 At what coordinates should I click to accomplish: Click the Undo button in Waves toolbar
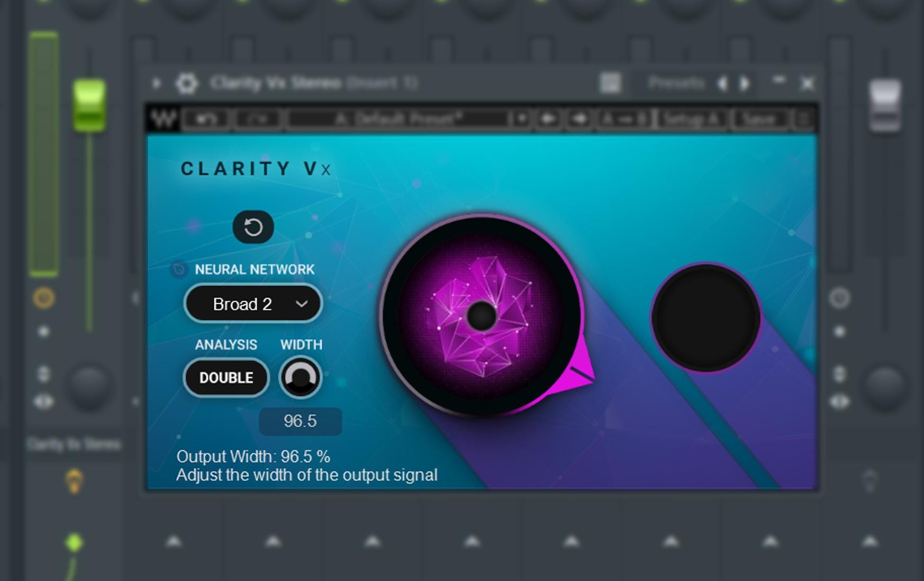[x=206, y=119]
